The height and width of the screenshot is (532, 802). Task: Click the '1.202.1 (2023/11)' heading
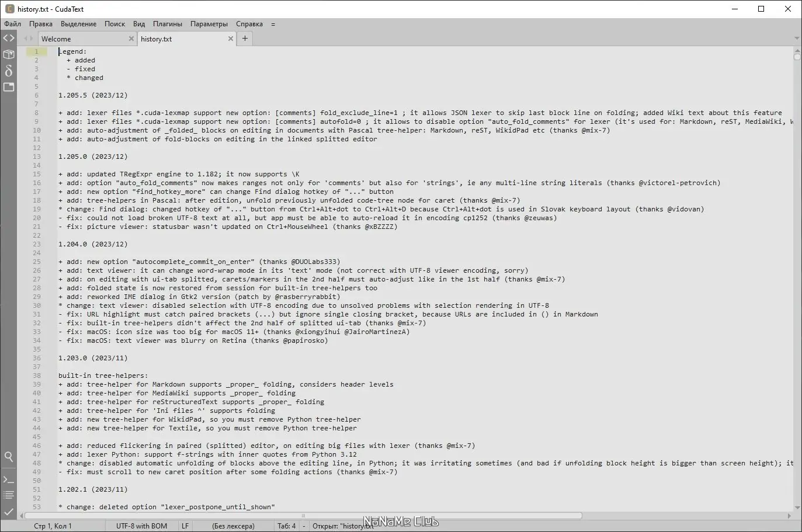pos(93,489)
